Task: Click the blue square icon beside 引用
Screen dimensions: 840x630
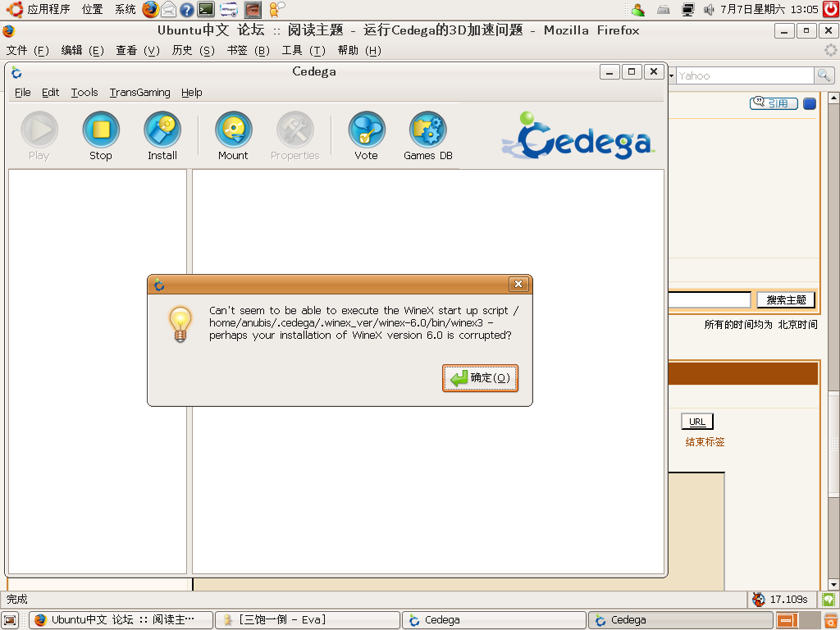Action: point(810,103)
